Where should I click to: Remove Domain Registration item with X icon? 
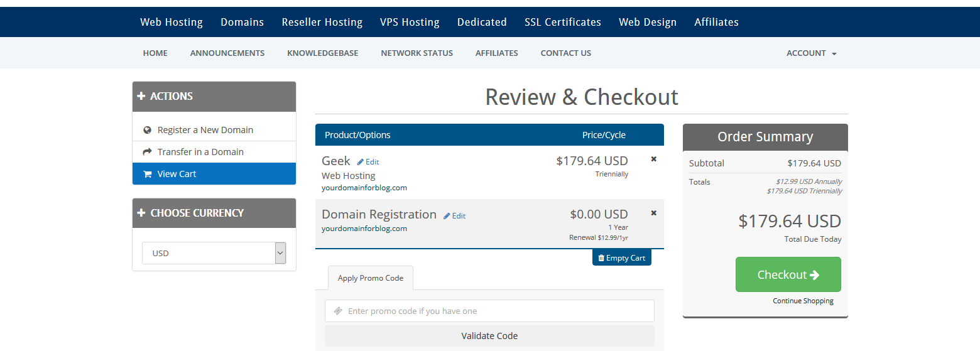[653, 213]
